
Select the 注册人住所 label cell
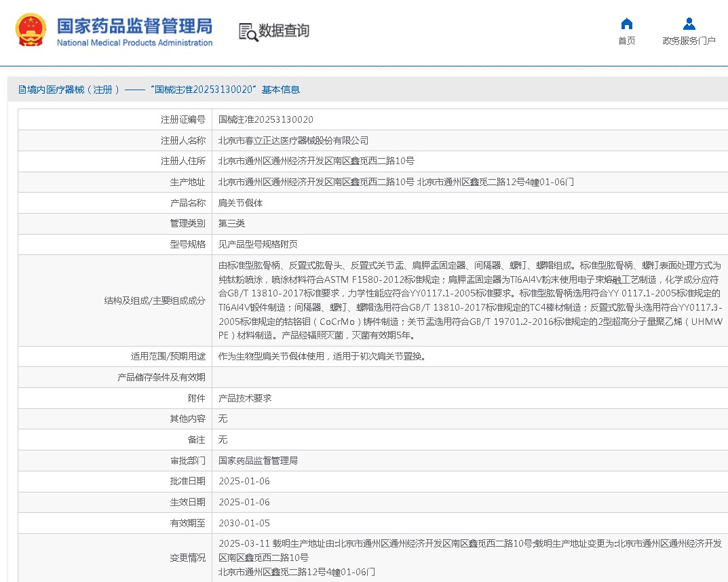click(x=115, y=161)
